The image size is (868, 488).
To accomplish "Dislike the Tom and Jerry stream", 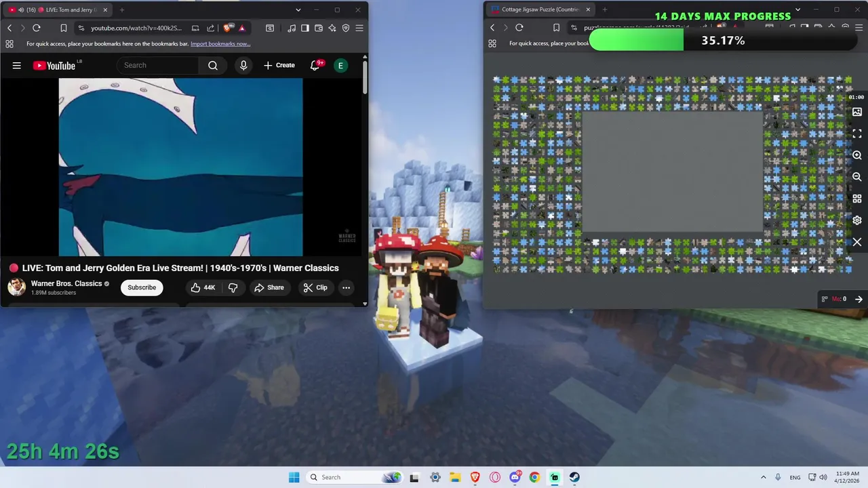I will [233, 287].
